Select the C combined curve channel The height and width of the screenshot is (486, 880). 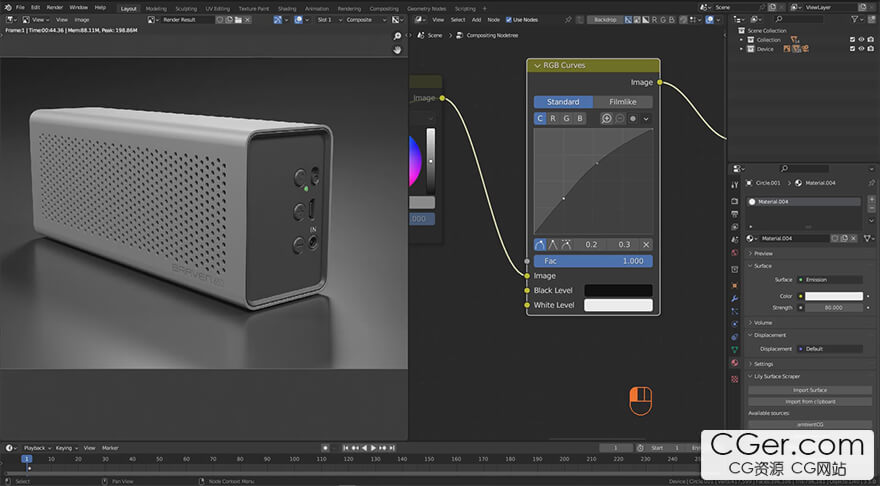click(540, 118)
